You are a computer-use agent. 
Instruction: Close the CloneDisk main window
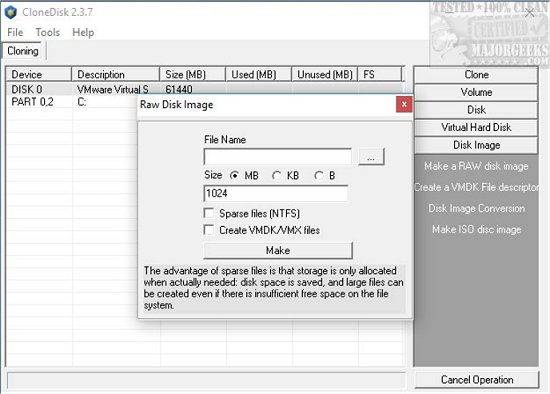tap(530, 13)
